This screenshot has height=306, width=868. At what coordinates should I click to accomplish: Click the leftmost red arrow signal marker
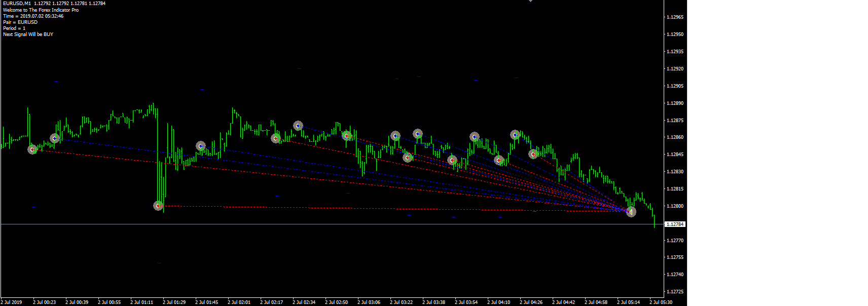[x=32, y=149]
